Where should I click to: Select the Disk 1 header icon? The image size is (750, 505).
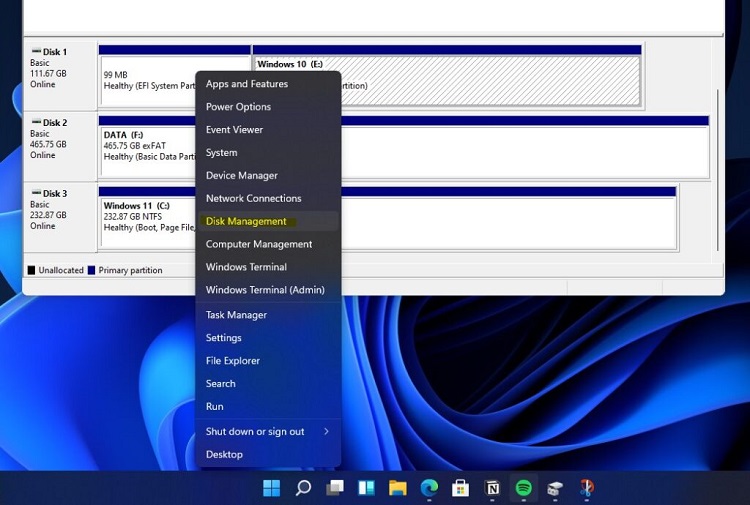pos(36,51)
